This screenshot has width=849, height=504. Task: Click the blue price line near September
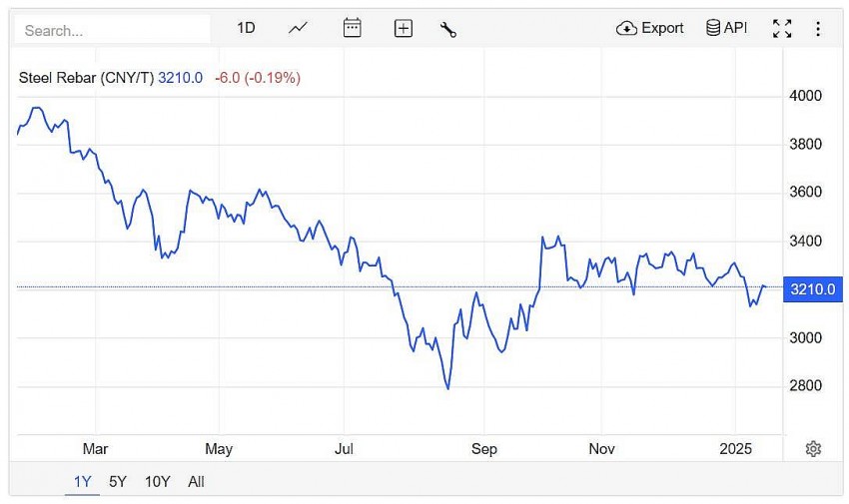484,307
